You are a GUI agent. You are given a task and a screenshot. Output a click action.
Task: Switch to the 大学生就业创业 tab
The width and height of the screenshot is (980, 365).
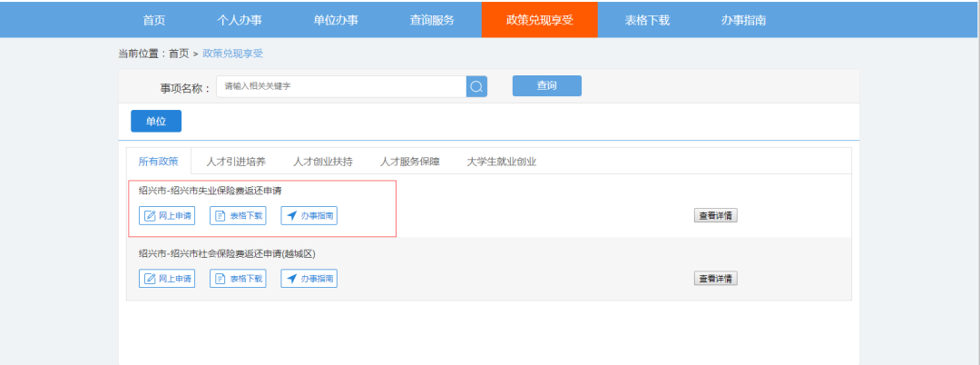(x=501, y=162)
